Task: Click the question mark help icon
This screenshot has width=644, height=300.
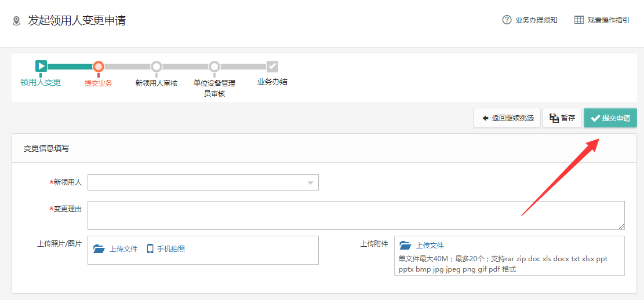Action: [507, 20]
